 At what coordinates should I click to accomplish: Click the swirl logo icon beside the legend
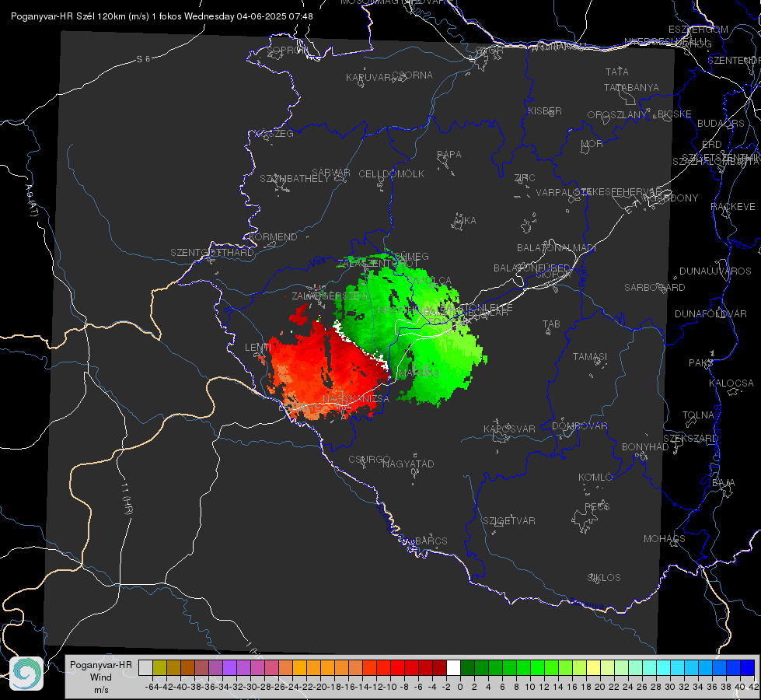26,674
